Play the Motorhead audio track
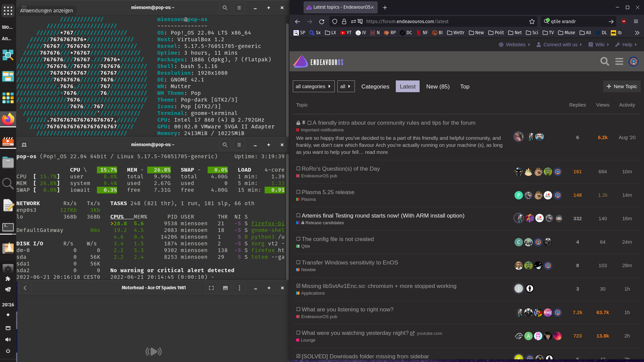644x362 pixels. (154, 351)
